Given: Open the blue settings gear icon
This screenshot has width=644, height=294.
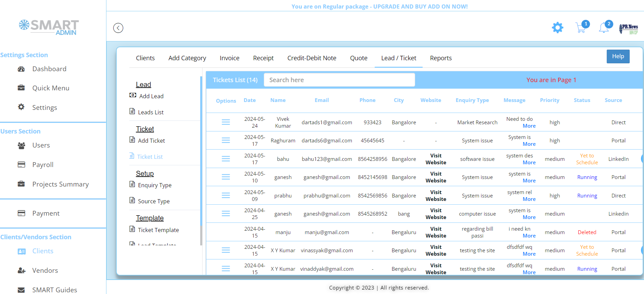Looking at the screenshot, I should [x=557, y=27].
